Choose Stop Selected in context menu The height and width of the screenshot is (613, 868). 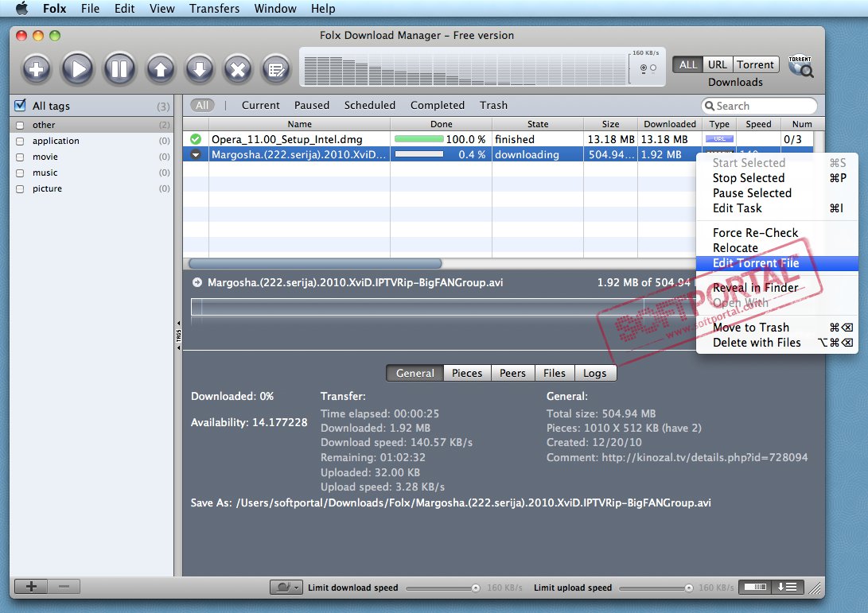[x=777, y=178]
